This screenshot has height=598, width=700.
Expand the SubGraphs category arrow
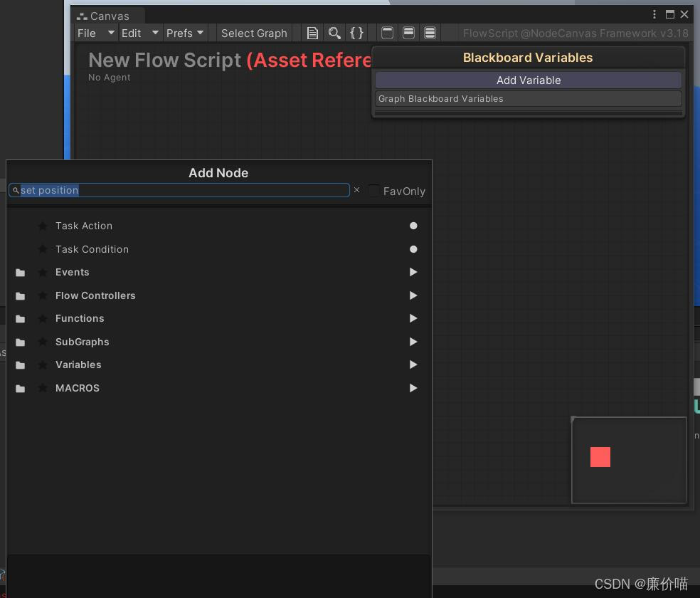(x=413, y=342)
